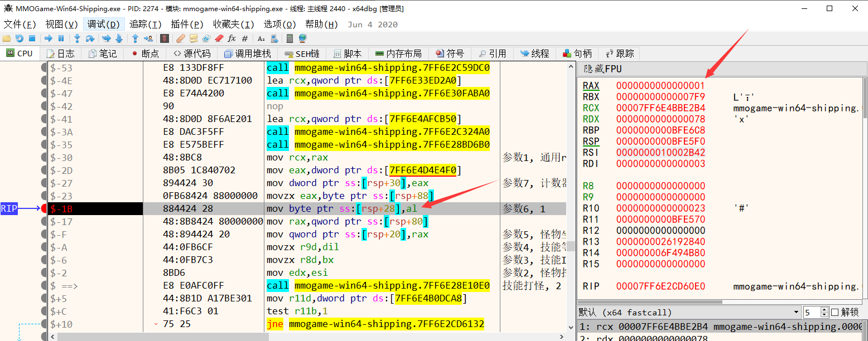Click the registers panel horizontal scrollbar
The width and height of the screenshot is (868, 341).
[x=650, y=302]
